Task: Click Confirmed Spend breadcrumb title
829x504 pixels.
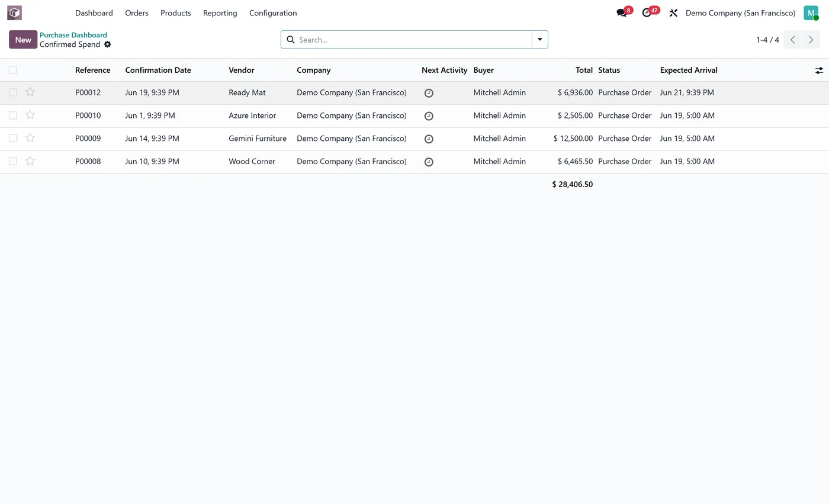Action: pyautogui.click(x=70, y=44)
